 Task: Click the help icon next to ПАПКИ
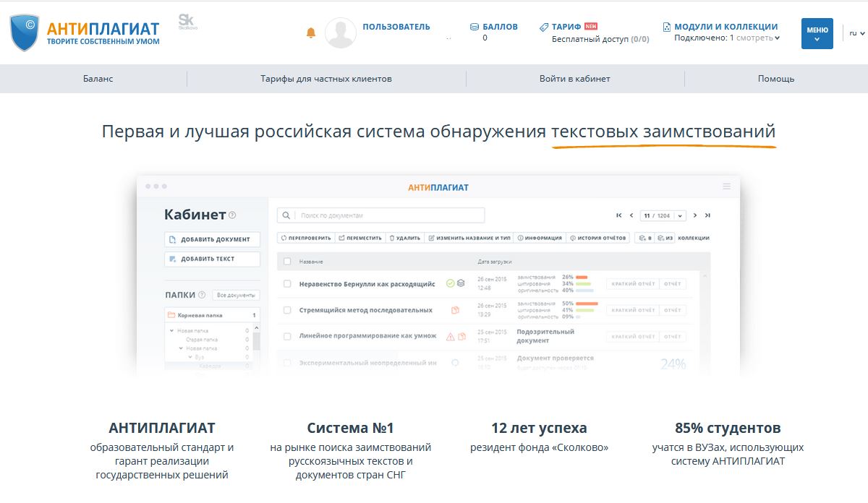202,295
